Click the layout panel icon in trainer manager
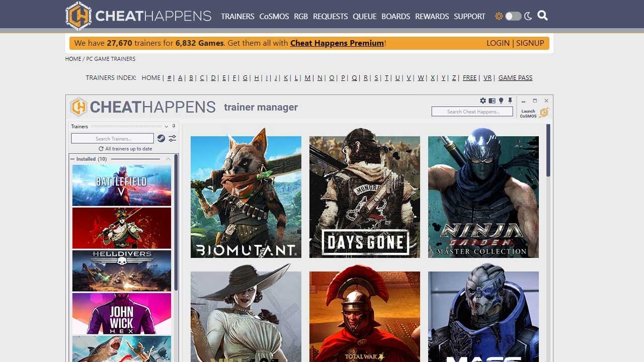 click(492, 101)
